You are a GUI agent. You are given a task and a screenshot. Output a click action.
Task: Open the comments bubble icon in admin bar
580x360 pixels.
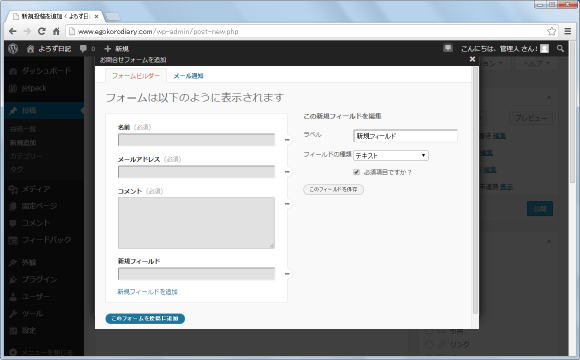(x=84, y=48)
